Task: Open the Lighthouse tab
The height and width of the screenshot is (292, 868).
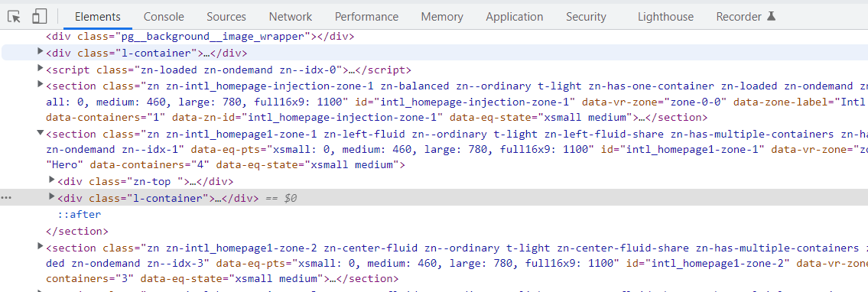Action: click(x=665, y=17)
